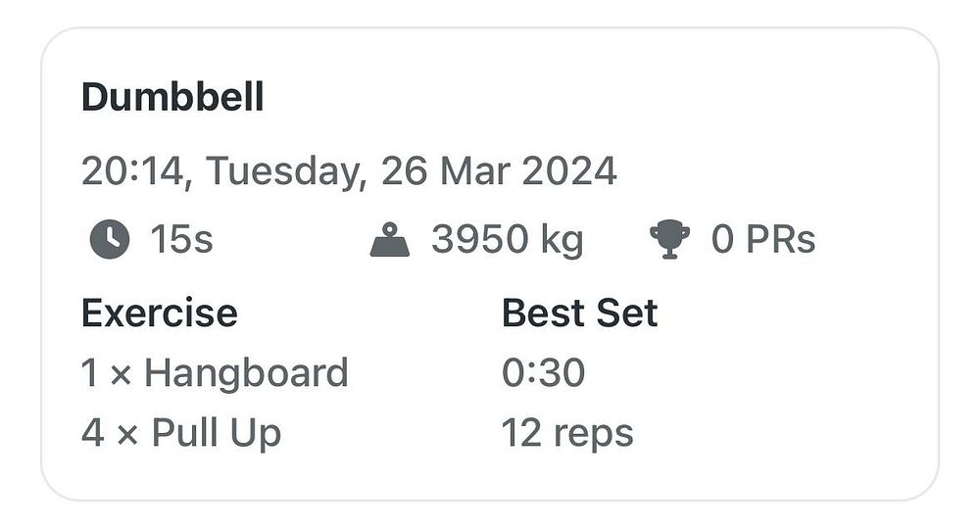Click the Best Set column header
Screen dimensions: 980x530
pos(579,313)
